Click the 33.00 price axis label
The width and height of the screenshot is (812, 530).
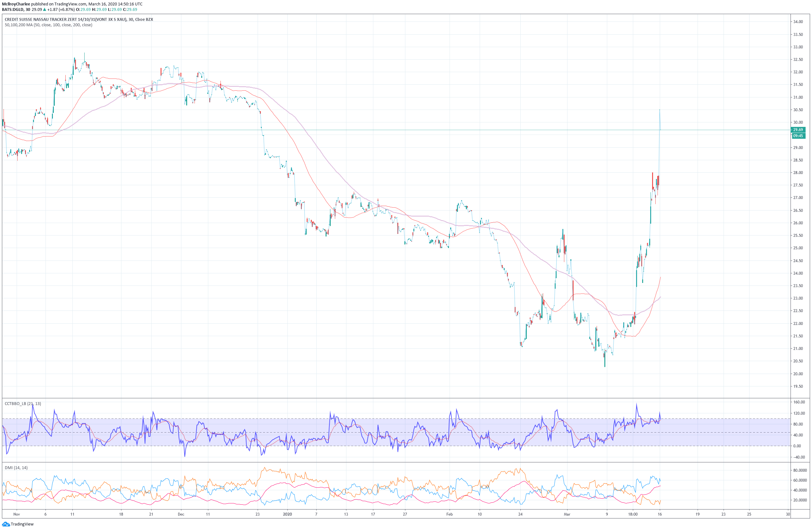(x=798, y=47)
